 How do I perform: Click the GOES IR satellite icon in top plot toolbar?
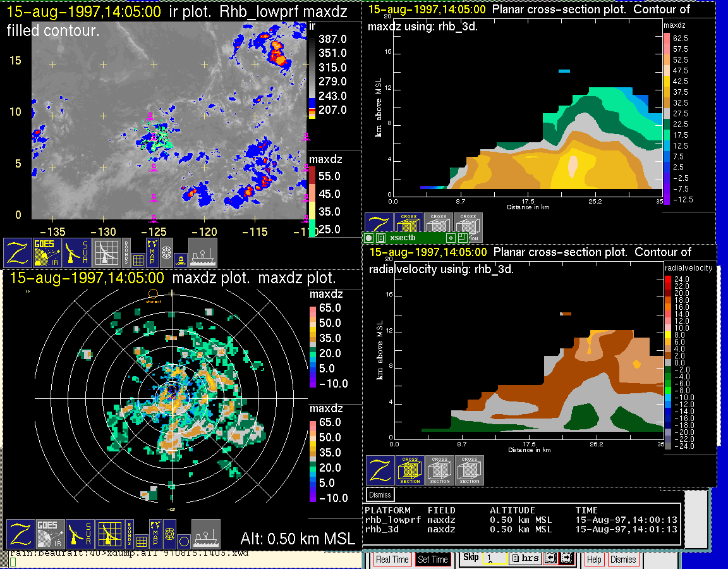[48, 252]
